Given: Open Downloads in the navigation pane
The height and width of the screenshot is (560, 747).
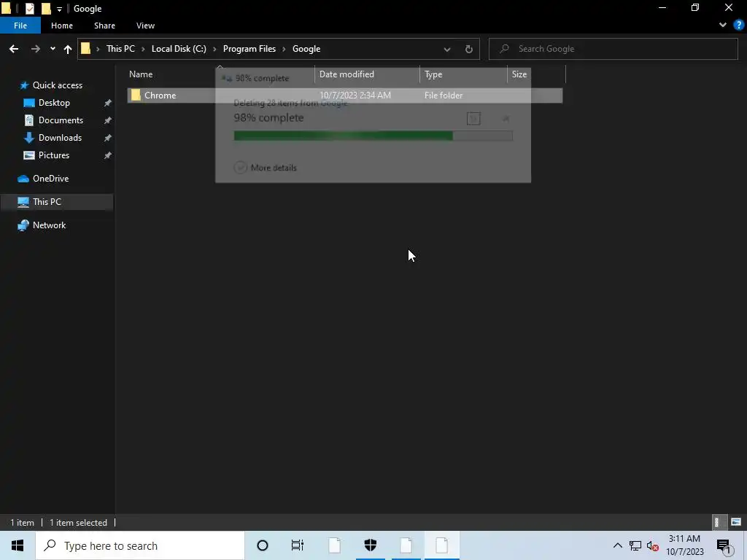Looking at the screenshot, I should tap(60, 138).
